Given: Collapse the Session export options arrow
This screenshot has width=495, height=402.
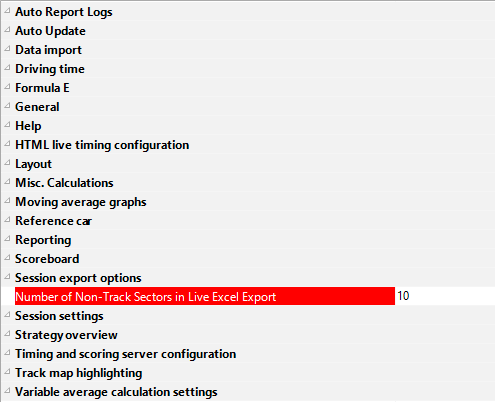Looking at the screenshot, I should point(7,277).
